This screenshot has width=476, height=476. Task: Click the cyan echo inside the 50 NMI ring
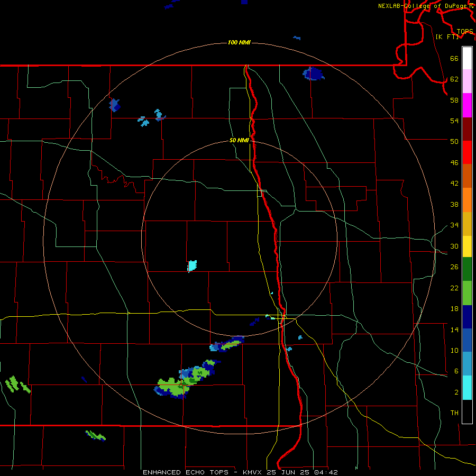(x=192, y=266)
